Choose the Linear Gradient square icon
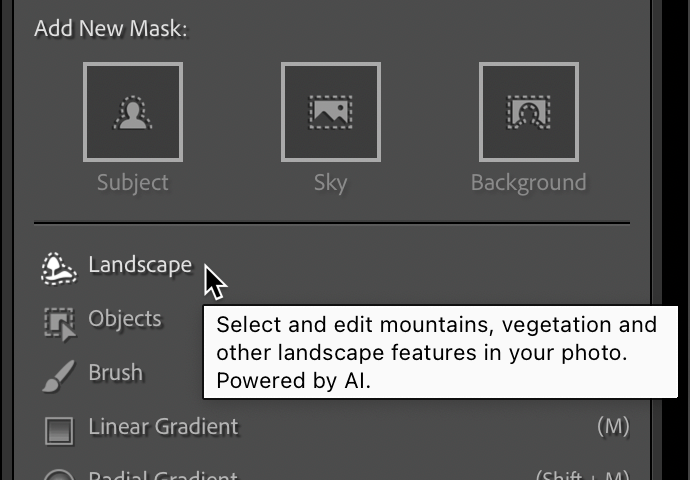The height and width of the screenshot is (480, 690). pyautogui.click(x=59, y=429)
